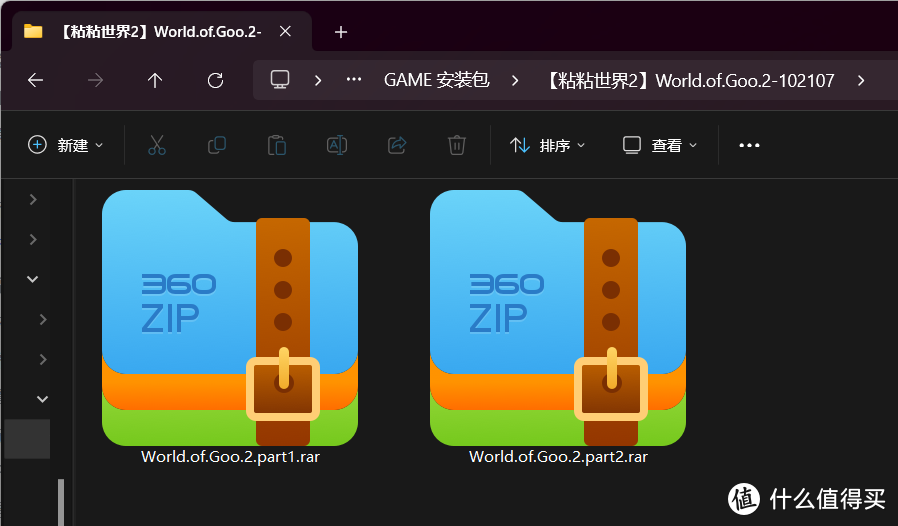898x526 pixels.
Task: Expand chevron after GAME 安装包
Action: tap(515, 80)
